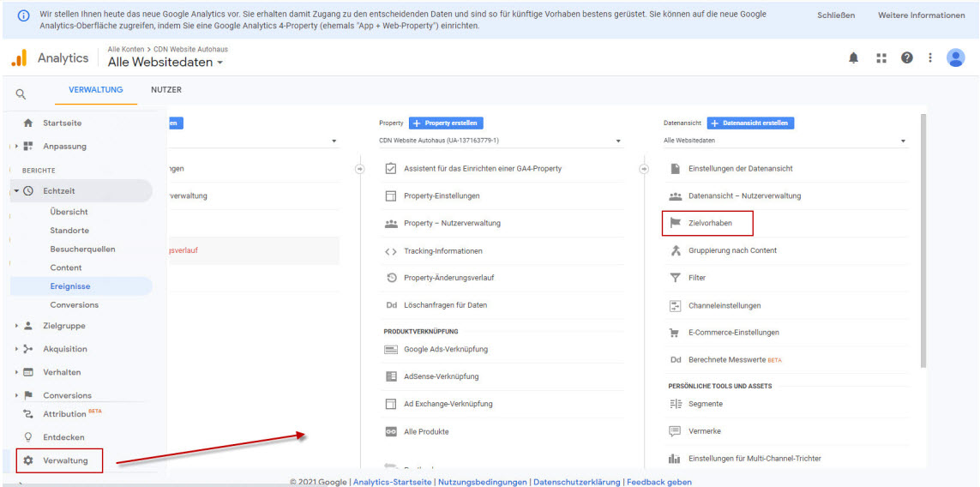Open the Google apps grid icon
Viewport: 980px width, 487px height.
[881, 58]
